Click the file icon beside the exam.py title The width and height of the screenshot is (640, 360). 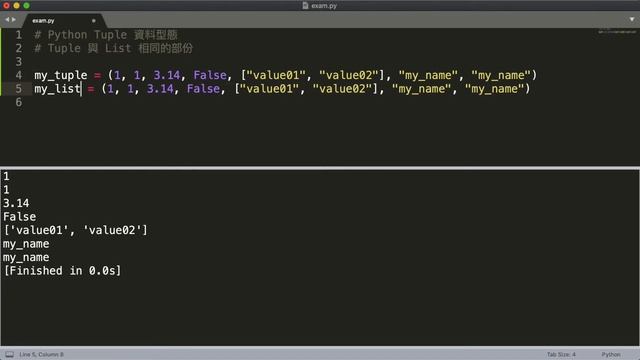click(x=305, y=6)
